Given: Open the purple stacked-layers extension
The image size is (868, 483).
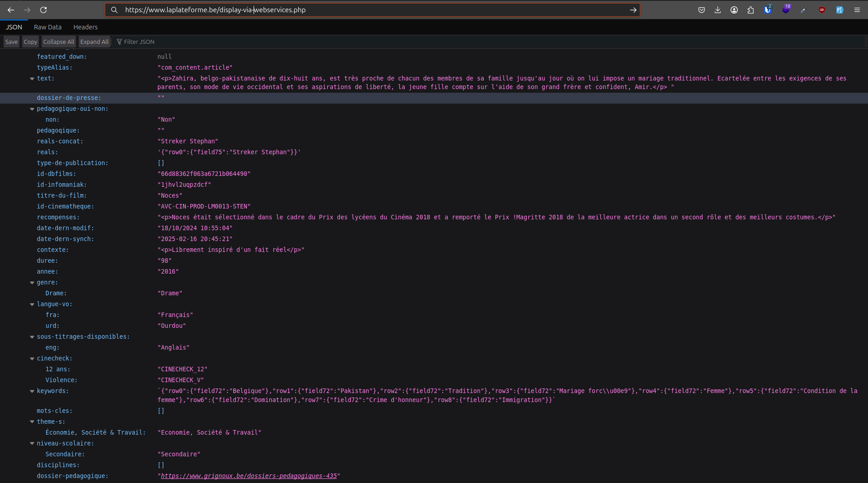Looking at the screenshot, I should pyautogui.click(x=786, y=10).
